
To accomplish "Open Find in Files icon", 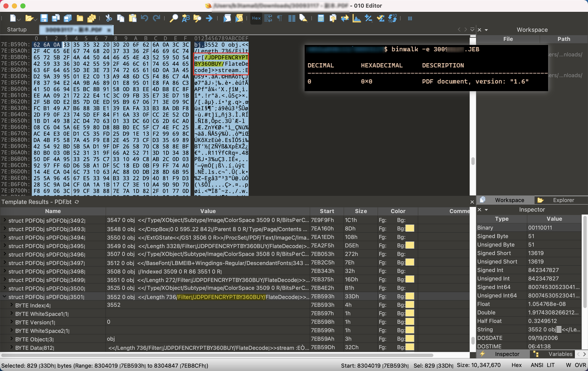I will (x=197, y=18).
